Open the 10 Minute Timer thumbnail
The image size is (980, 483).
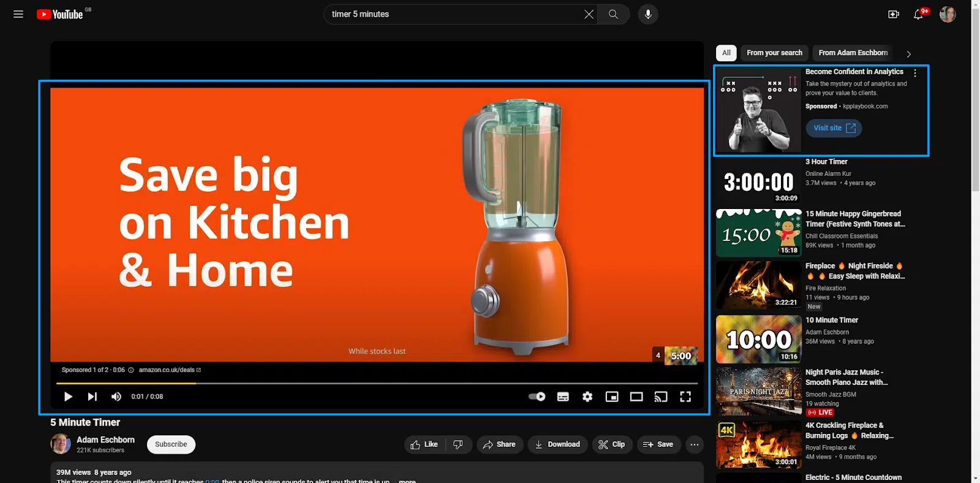(x=759, y=339)
